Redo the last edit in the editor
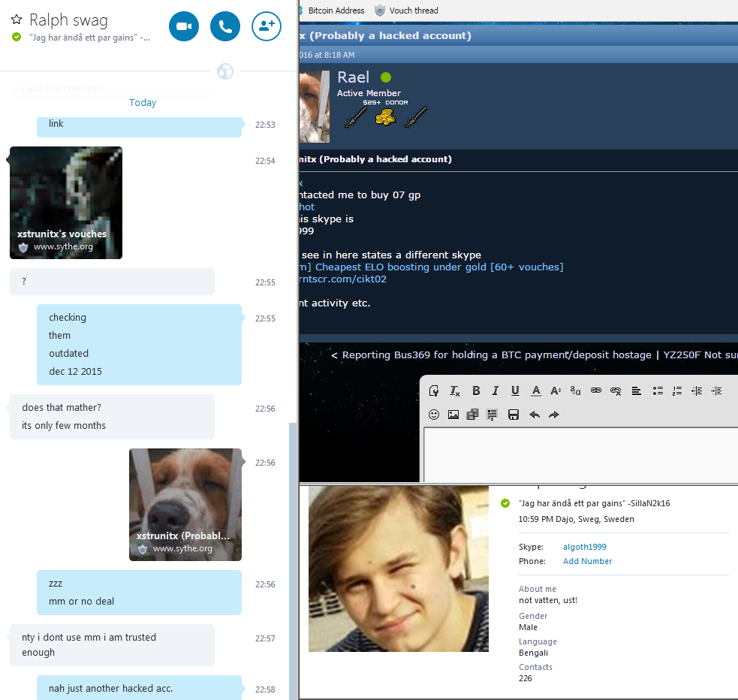 554,415
